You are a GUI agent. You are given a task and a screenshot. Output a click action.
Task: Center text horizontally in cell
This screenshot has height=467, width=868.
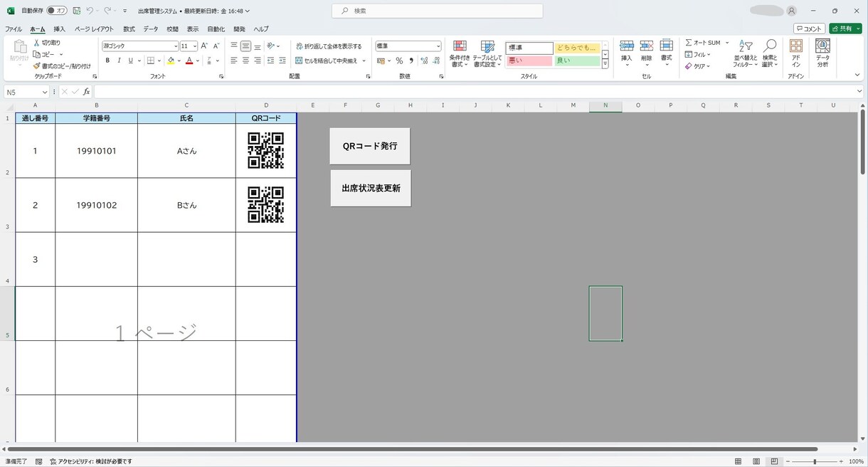(245, 61)
